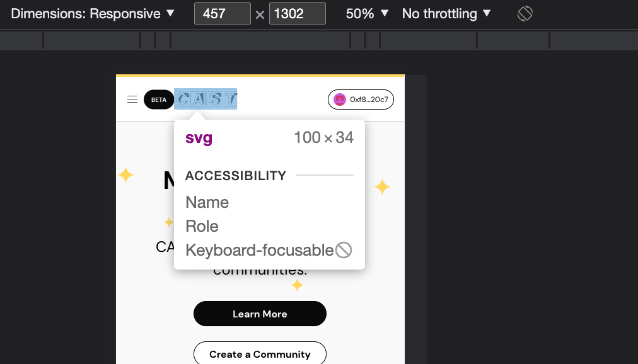Open the hamburger menu icon
Image resolution: width=638 pixels, height=364 pixels.
click(132, 99)
